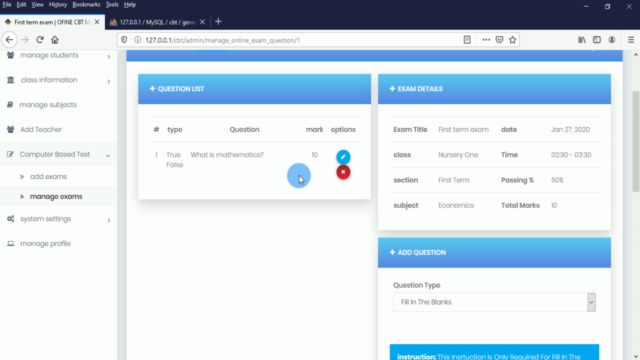Click the 'Economics' subject value
This screenshot has width=640, height=360.
(x=456, y=205)
